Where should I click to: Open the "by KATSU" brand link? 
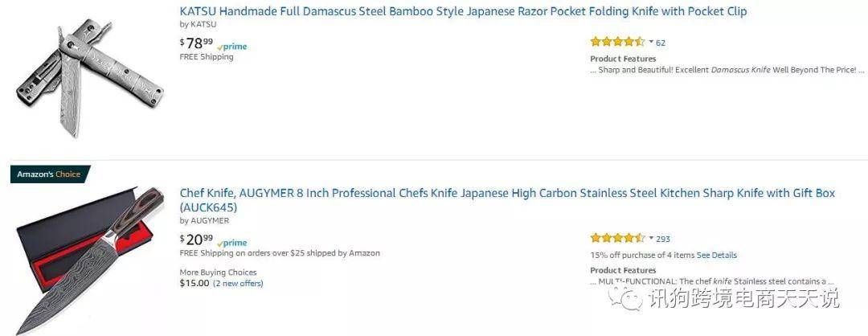pos(199,24)
